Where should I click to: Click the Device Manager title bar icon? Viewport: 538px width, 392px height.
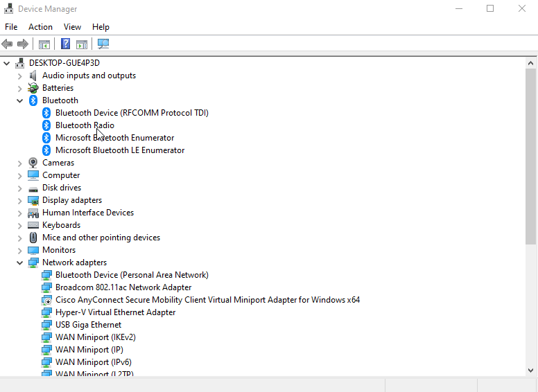click(8, 8)
